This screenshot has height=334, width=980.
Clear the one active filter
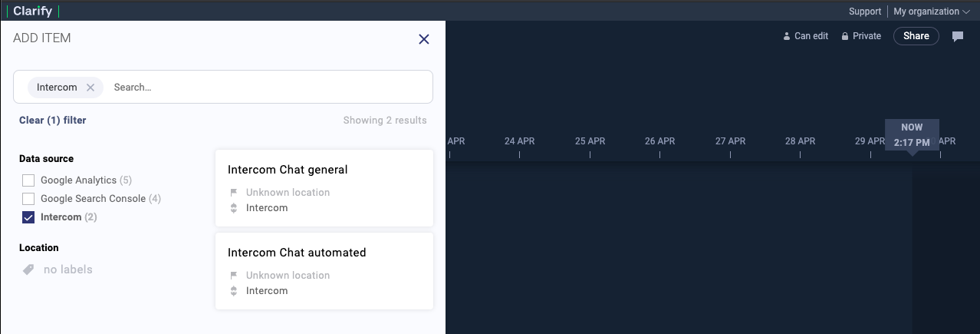pyautogui.click(x=53, y=121)
